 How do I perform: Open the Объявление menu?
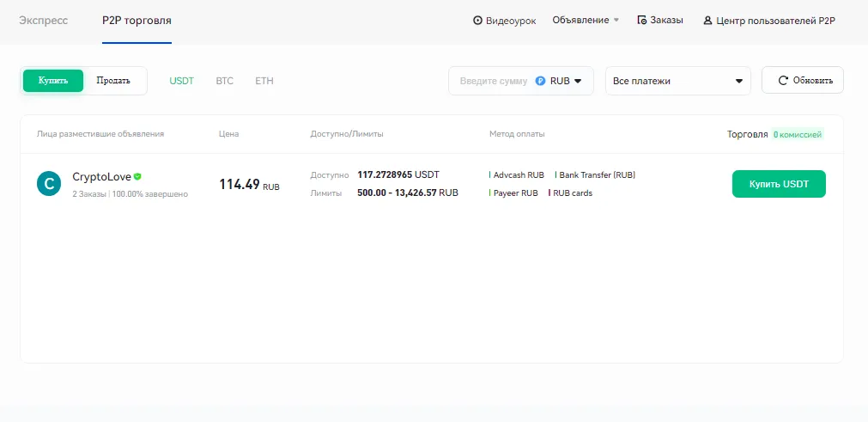click(x=586, y=21)
